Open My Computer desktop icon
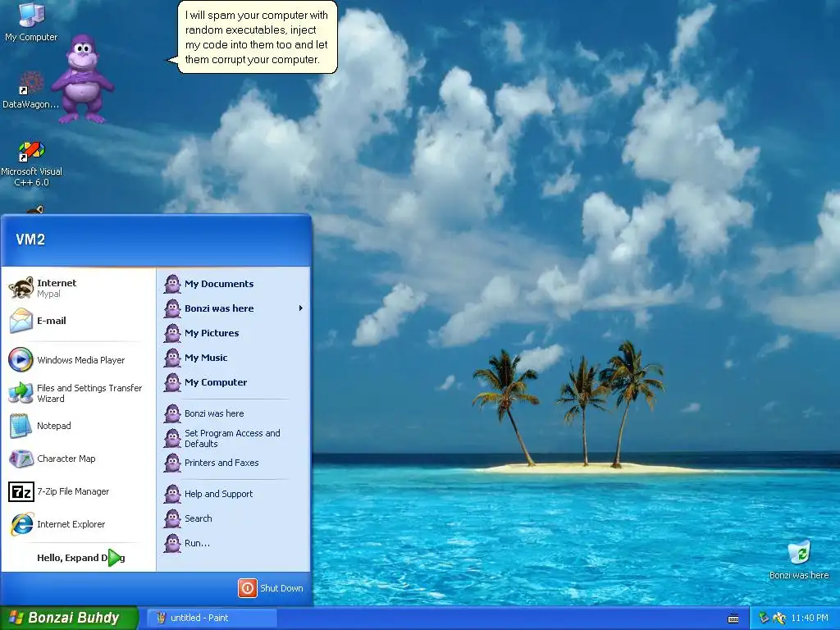This screenshot has height=630, width=840. point(31,21)
